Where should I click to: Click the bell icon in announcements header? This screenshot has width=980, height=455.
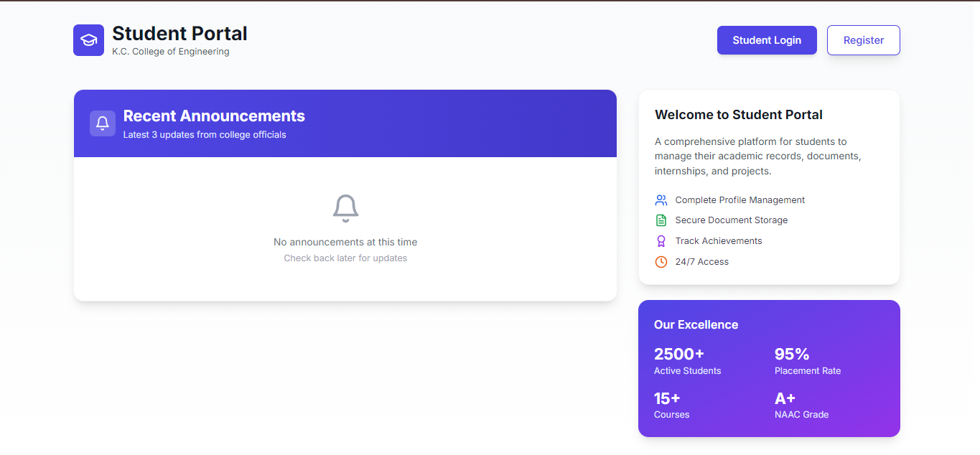103,123
